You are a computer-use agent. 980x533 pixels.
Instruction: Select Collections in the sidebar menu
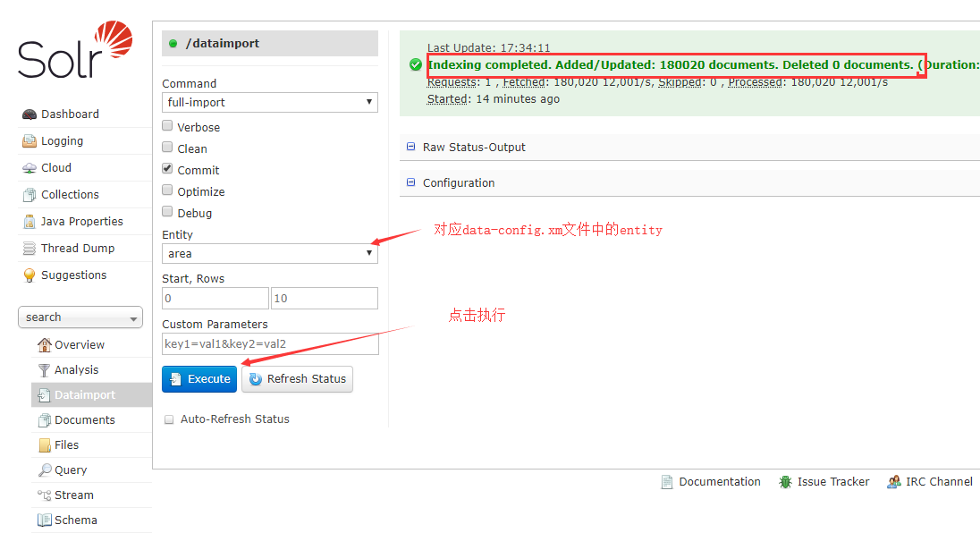coord(71,194)
